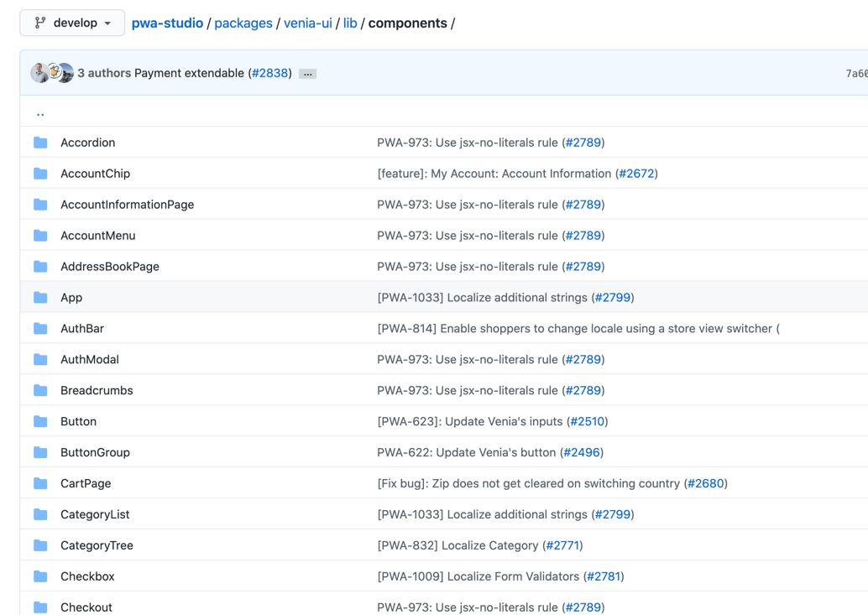The width and height of the screenshot is (868, 615).
Task: Click the AccountMenu folder icon
Action: point(40,236)
